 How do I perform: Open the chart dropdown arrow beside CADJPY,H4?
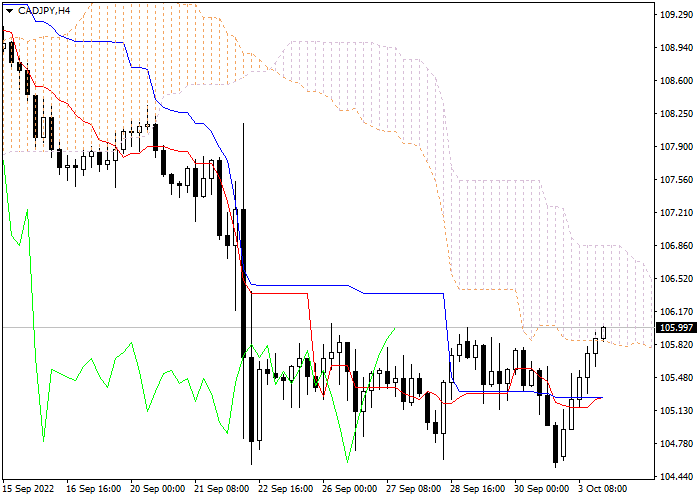(x=9, y=9)
